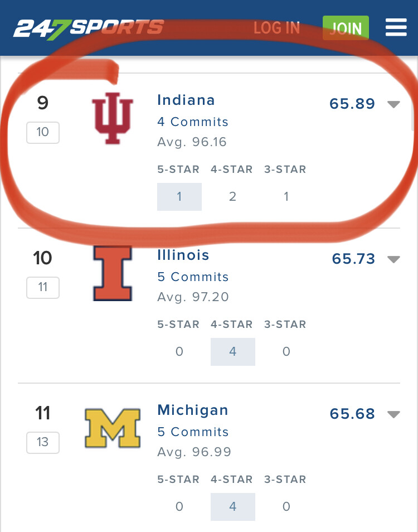
Task: Select Indiana's highlighted 5-star count
Action: (x=179, y=197)
